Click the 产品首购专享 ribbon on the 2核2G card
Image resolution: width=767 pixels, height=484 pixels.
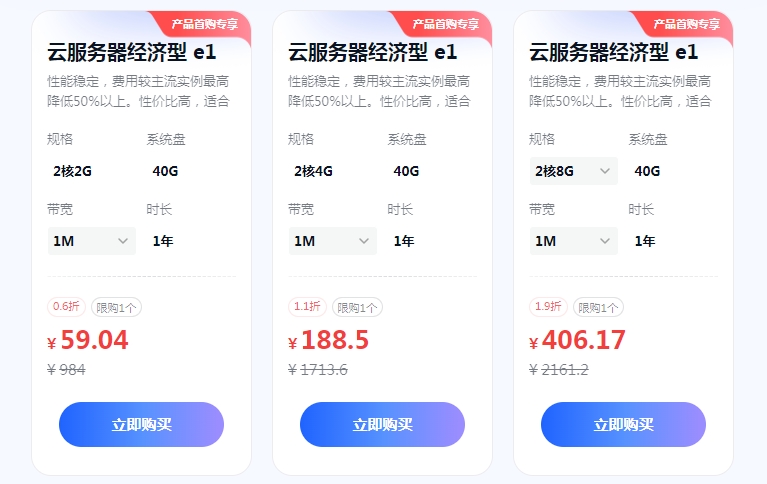[205, 24]
